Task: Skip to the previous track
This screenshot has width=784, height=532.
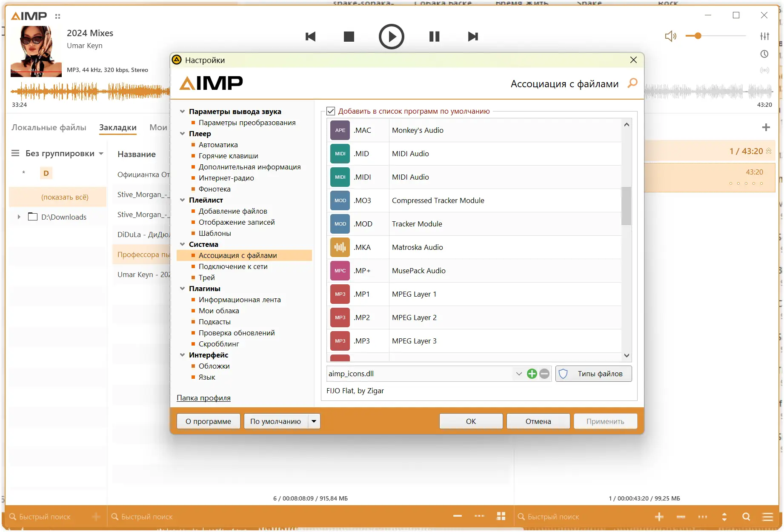Action: (x=311, y=37)
